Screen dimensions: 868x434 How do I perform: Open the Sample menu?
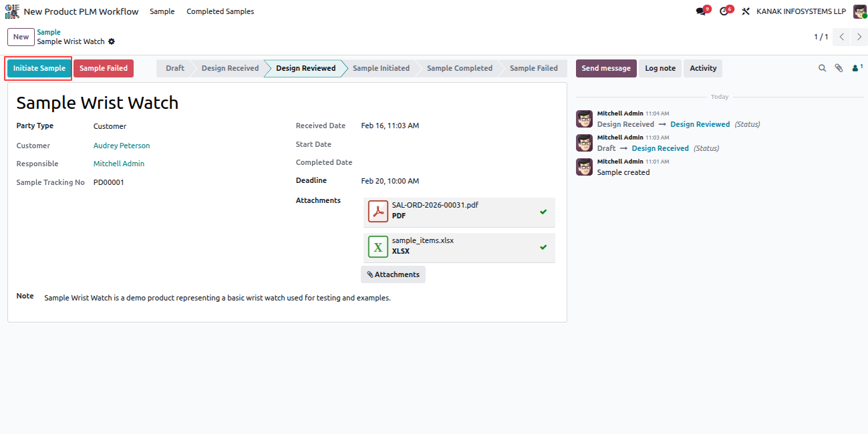point(162,11)
